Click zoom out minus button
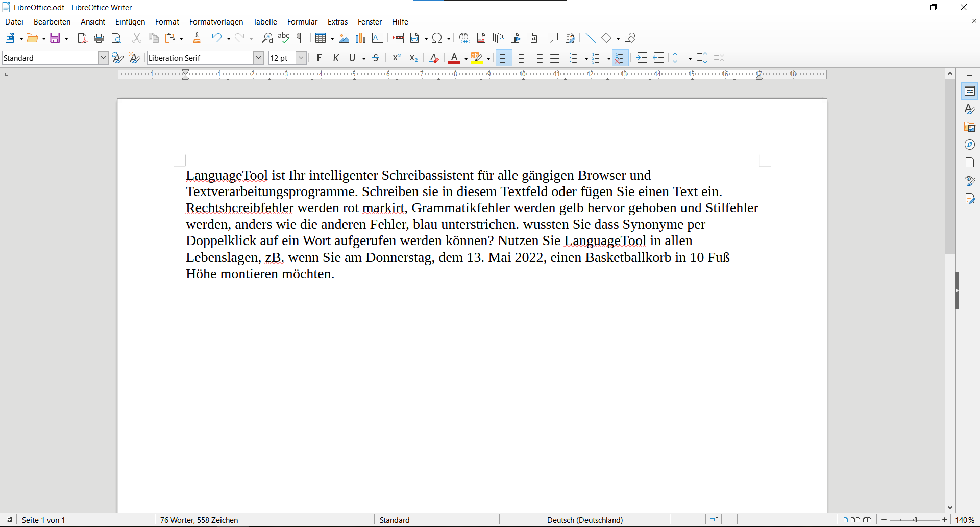This screenshot has height=527, width=980. pos(884,520)
